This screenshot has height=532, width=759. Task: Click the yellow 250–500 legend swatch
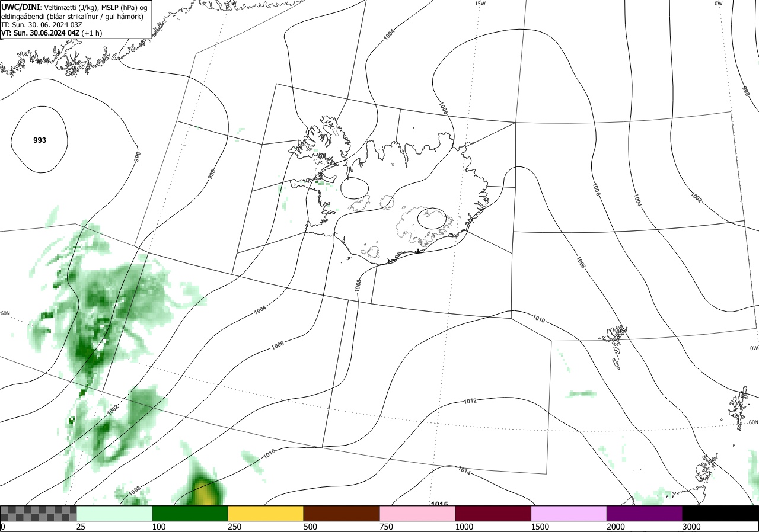pos(266,513)
